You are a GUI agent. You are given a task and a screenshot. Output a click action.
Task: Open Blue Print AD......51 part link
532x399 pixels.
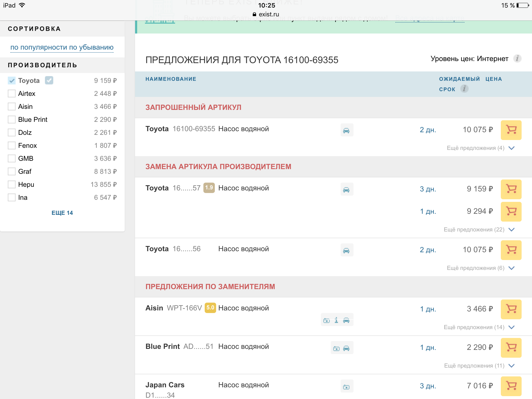pyautogui.click(x=198, y=346)
